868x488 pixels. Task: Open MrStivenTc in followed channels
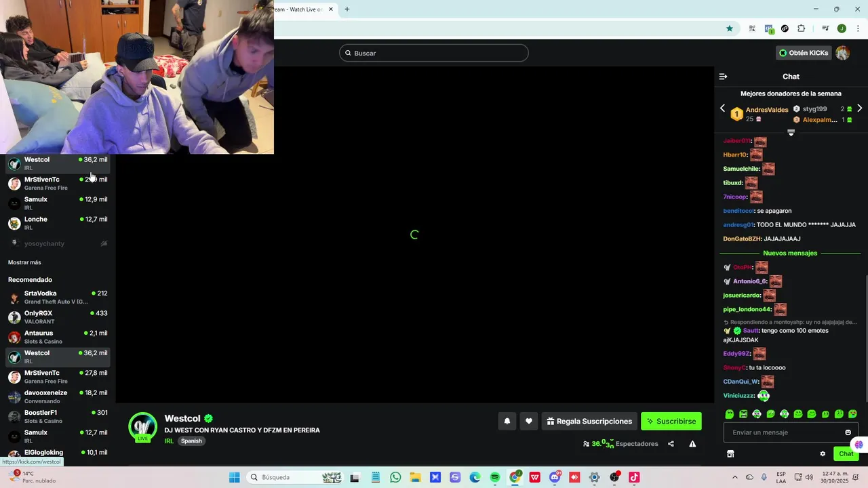[58, 183]
